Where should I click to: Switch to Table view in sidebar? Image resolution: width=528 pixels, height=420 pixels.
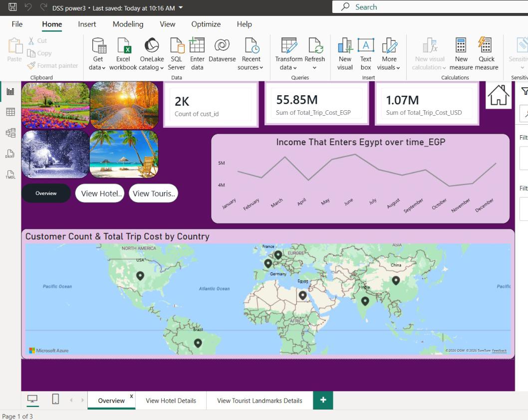[x=10, y=112]
